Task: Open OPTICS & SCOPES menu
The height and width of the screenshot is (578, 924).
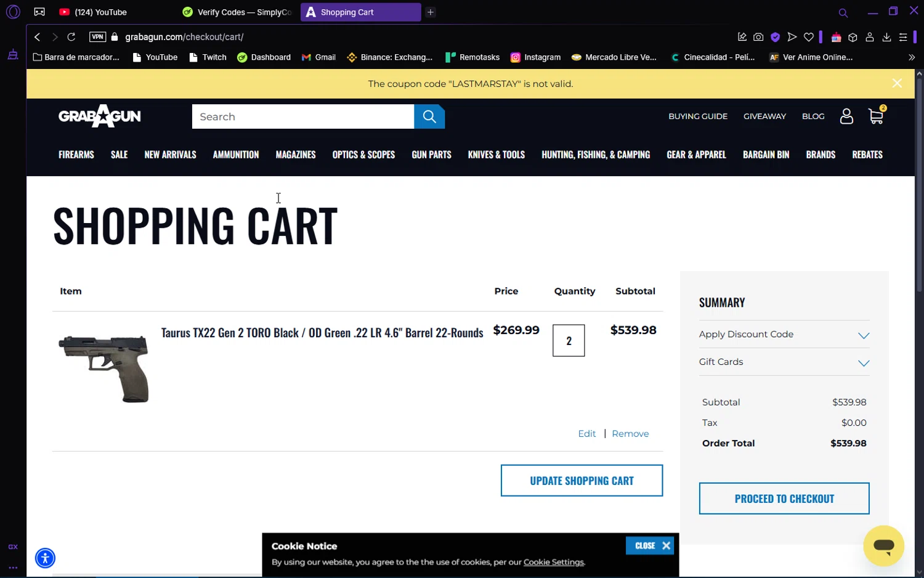Action: 363,155
